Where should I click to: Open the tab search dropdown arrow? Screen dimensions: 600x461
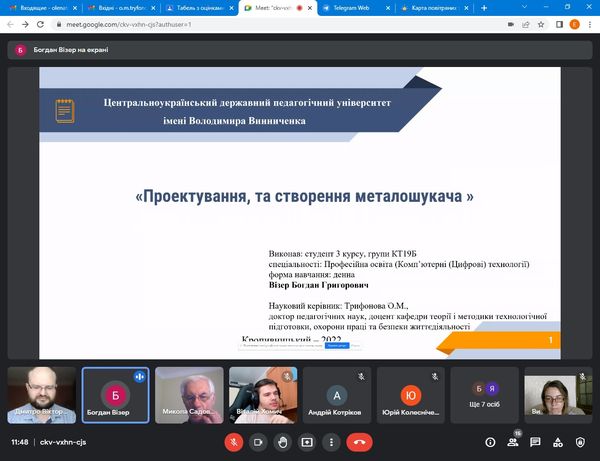524,7
